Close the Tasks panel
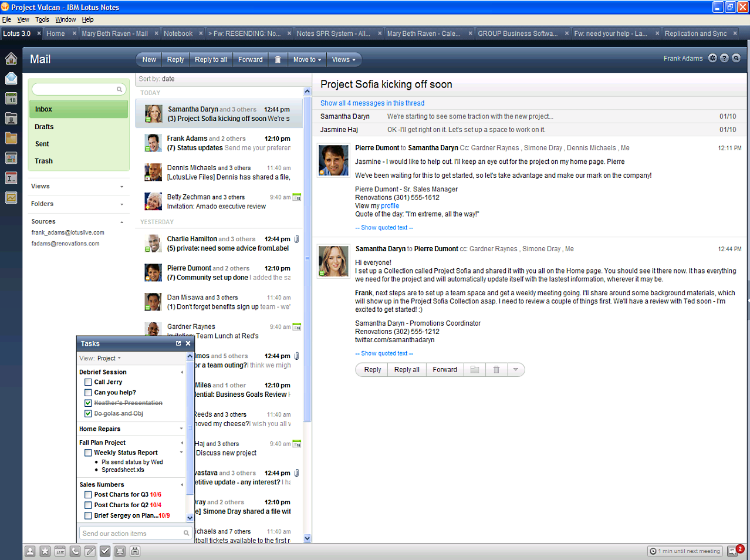This screenshot has width=750, height=560. [x=188, y=343]
